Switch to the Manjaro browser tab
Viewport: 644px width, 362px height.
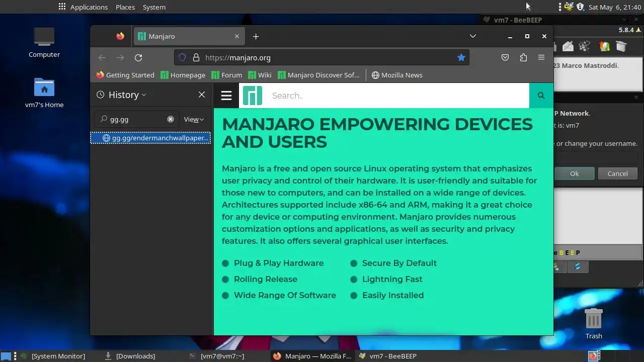(x=189, y=36)
